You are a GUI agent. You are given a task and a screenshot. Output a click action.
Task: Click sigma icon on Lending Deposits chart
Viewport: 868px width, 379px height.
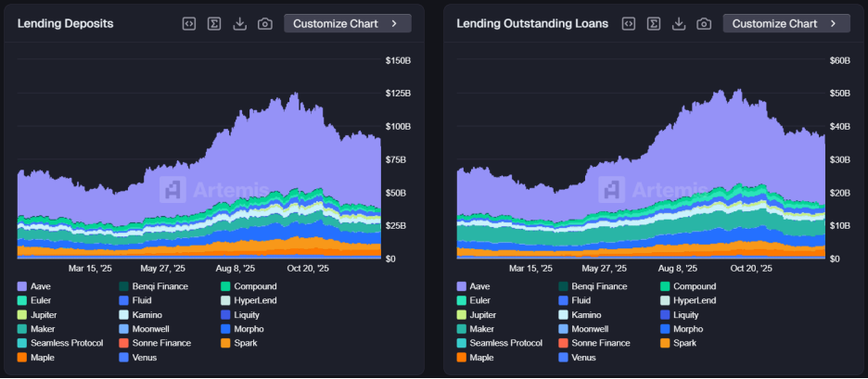[214, 23]
